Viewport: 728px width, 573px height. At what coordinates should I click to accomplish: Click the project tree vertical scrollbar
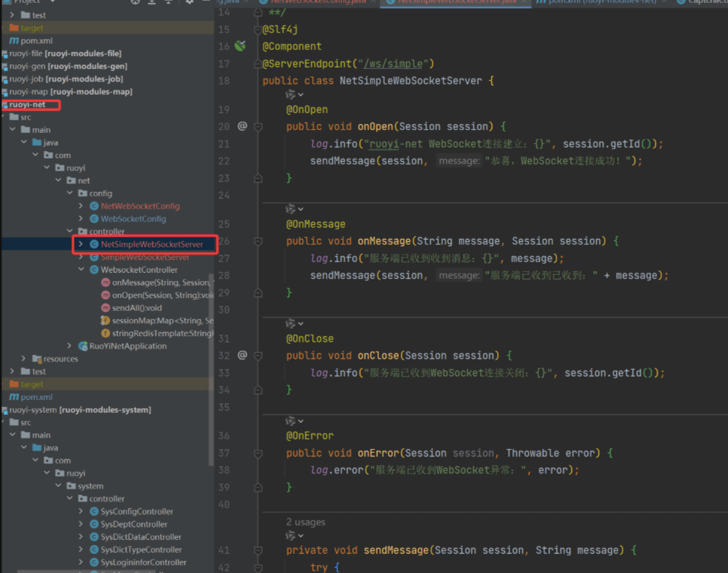tap(211, 366)
